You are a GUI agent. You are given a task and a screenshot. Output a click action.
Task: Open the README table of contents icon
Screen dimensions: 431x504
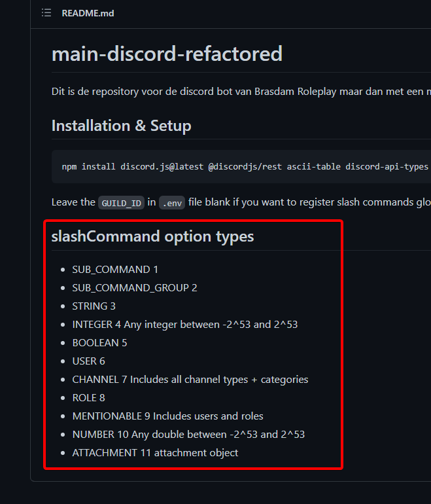pos(46,13)
